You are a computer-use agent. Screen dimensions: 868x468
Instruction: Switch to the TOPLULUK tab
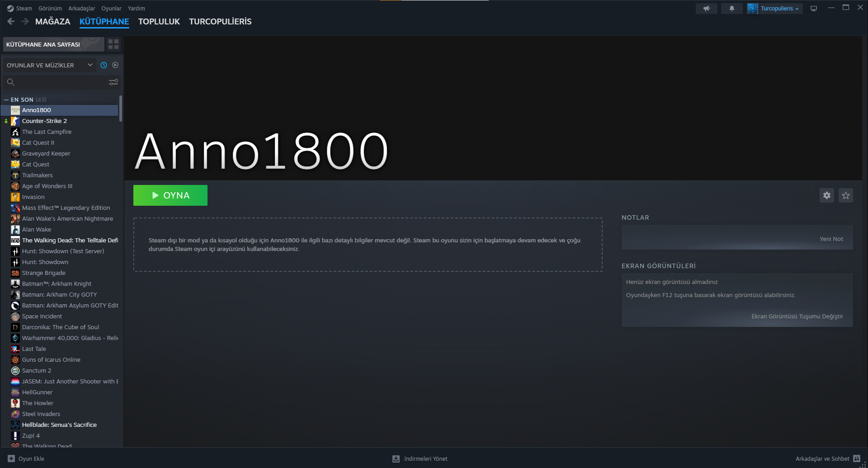(159, 21)
